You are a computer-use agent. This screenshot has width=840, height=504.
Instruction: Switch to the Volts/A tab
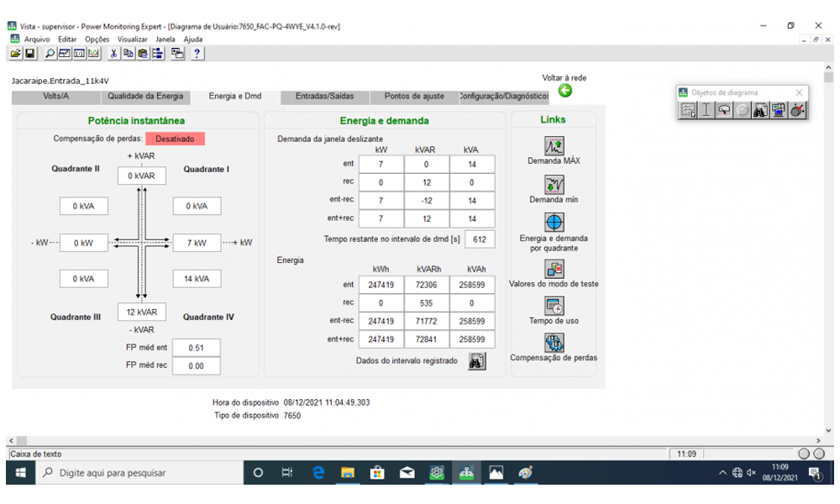click(55, 97)
